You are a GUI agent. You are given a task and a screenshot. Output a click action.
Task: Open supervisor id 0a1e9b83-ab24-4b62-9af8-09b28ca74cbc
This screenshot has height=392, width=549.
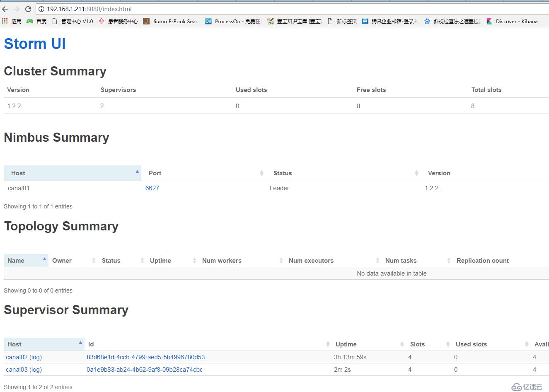pyautogui.click(x=145, y=369)
